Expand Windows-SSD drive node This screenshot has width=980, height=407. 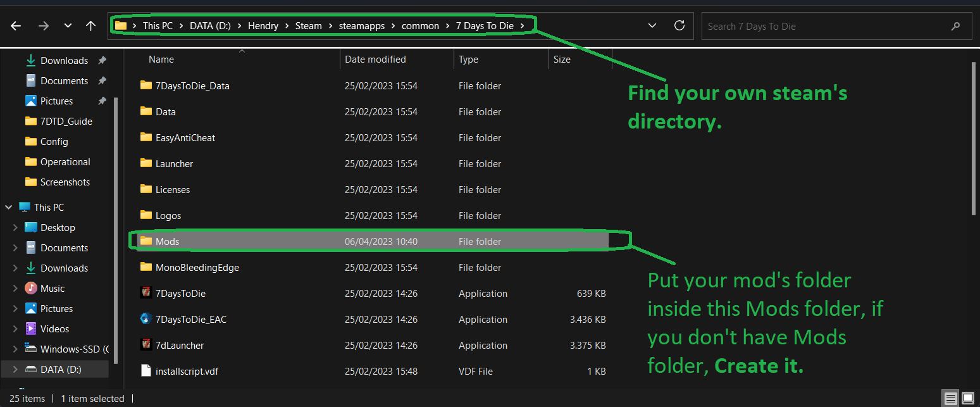tap(16, 349)
